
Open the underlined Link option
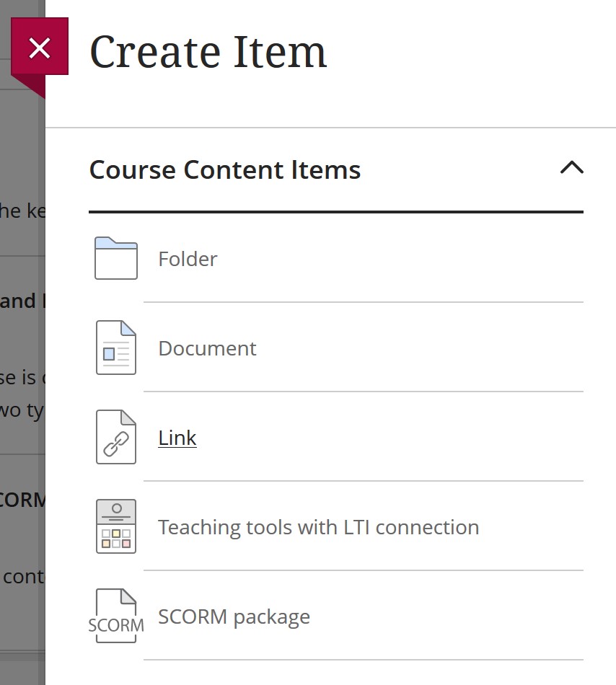point(177,437)
